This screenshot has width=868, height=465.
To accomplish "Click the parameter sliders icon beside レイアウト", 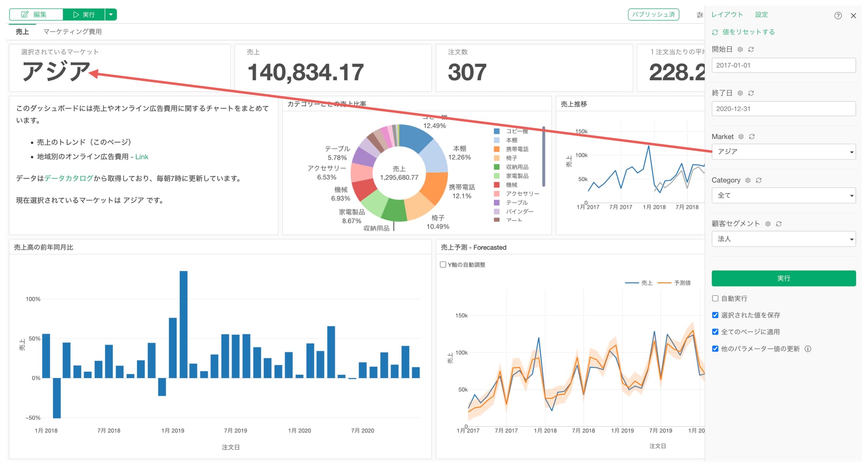I will [699, 15].
